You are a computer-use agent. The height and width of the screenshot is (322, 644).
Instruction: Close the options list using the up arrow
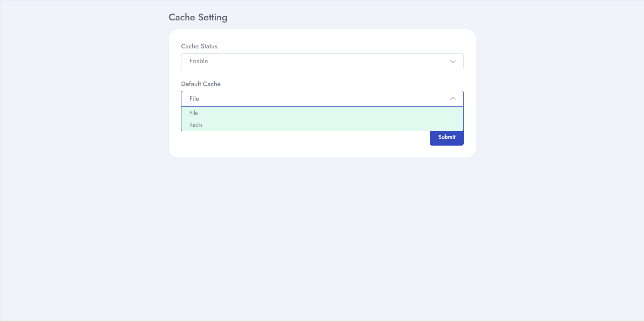point(453,98)
